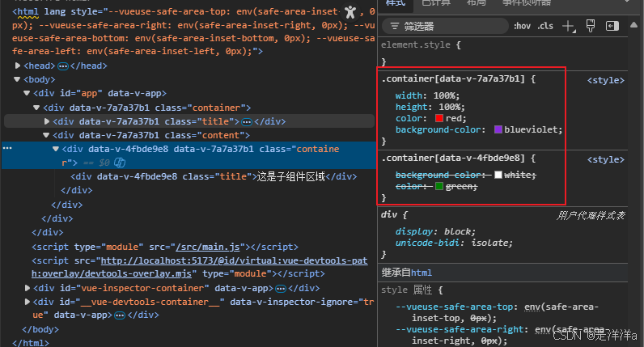This screenshot has width=644, height=347.
Task: Click ellipsis badge of __vue-devtools-container__ div
Action: pyautogui.click(x=120, y=315)
